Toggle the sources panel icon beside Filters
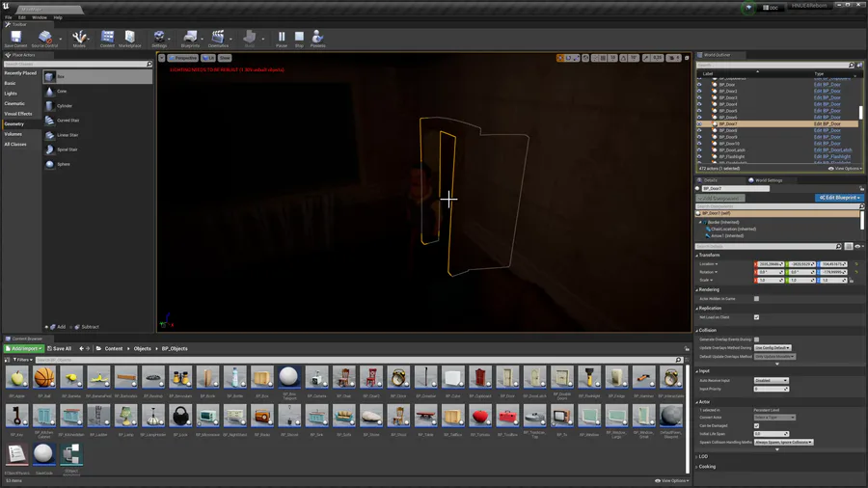868x488 pixels. pos(7,360)
